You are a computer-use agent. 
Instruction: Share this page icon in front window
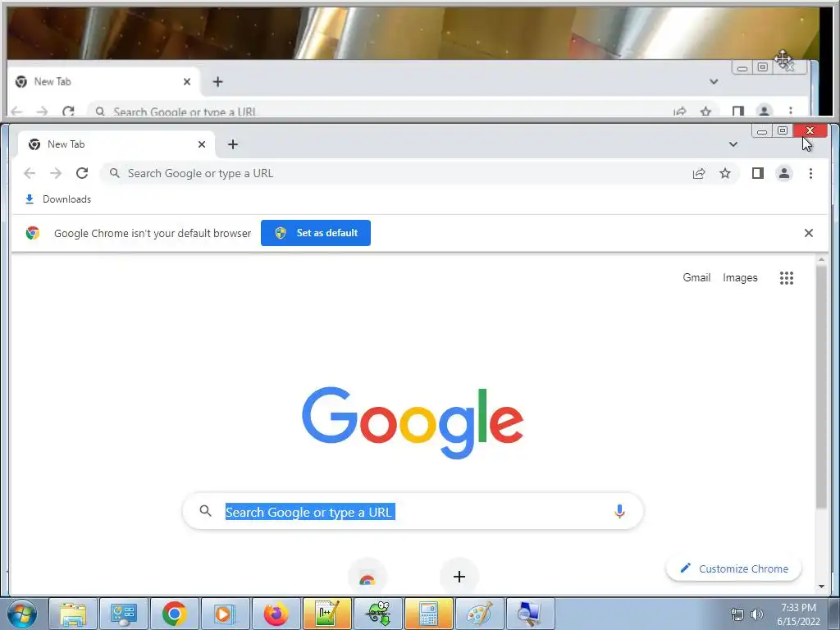699,173
